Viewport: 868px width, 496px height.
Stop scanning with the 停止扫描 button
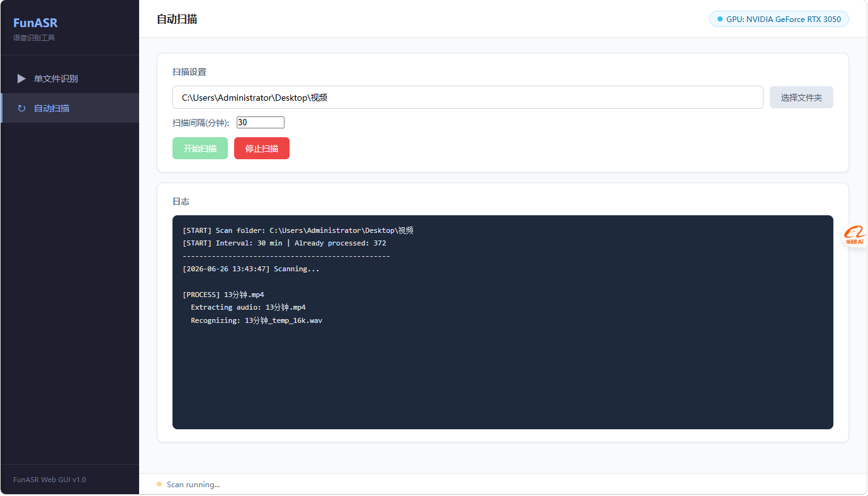(x=262, y=149)
